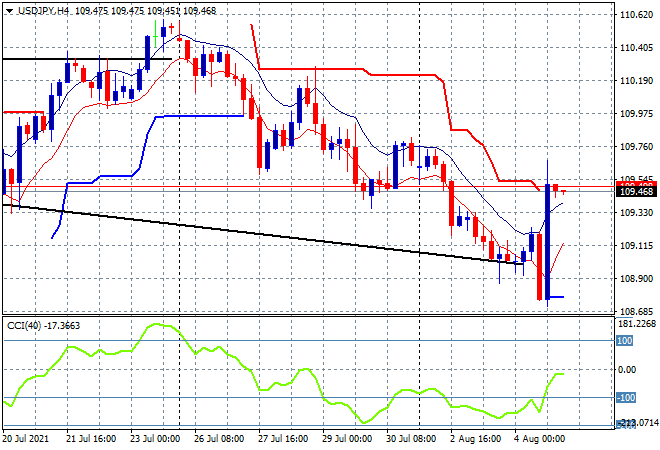Select the CCI 0.00 scale value
The height and width of the screenshot is (450, 660).
628,370
